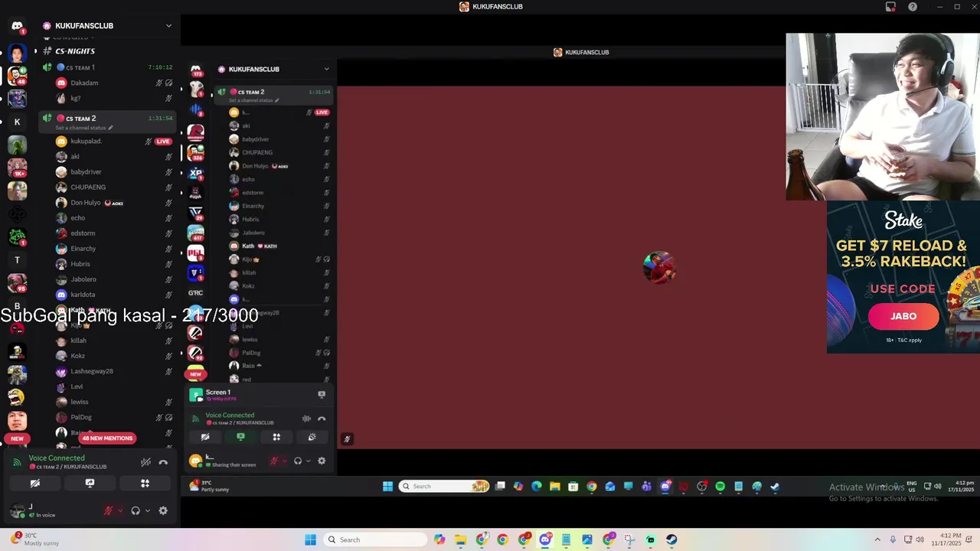Screen dimensions: 980x551
Task: Open mic dropdown arrow in the shared stream's user panel
Action: [x=284, y=461]
